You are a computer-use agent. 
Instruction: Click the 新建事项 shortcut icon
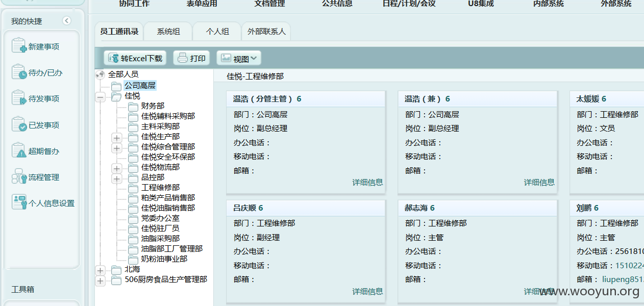[x=19, y=45]
